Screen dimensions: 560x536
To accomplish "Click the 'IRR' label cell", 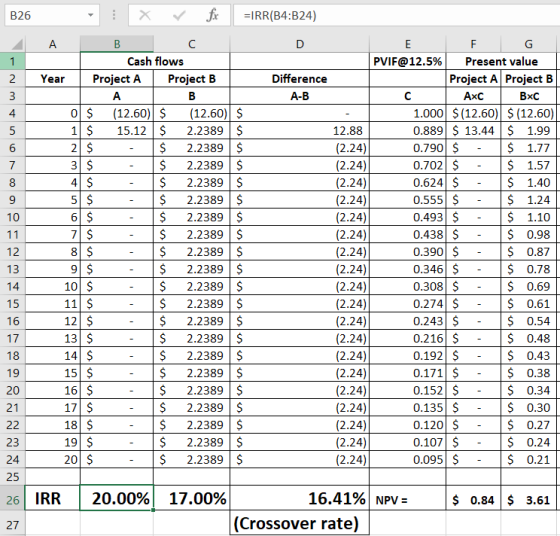I will 52,498.
